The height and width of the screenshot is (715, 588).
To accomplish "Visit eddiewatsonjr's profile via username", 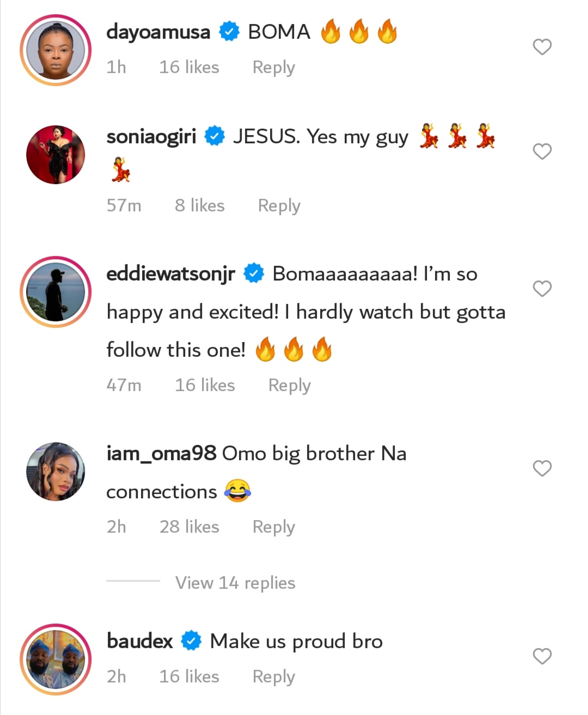I will [170, 273].
